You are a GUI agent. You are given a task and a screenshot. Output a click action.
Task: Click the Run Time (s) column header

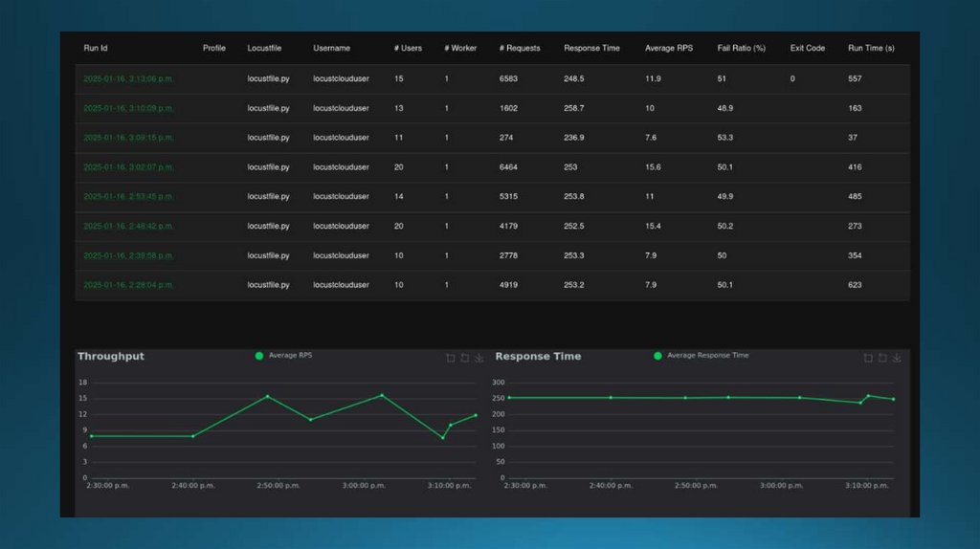click(x=871, y=48)
